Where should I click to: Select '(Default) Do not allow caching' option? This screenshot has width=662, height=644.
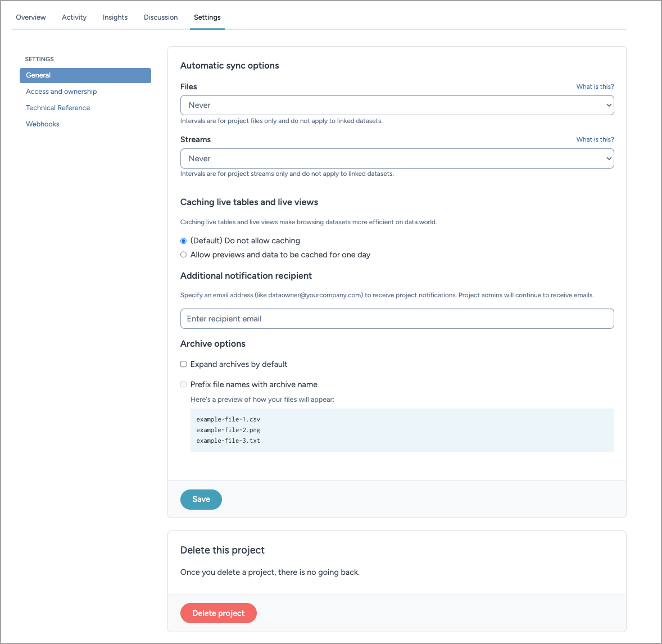[x=183, y=241]
